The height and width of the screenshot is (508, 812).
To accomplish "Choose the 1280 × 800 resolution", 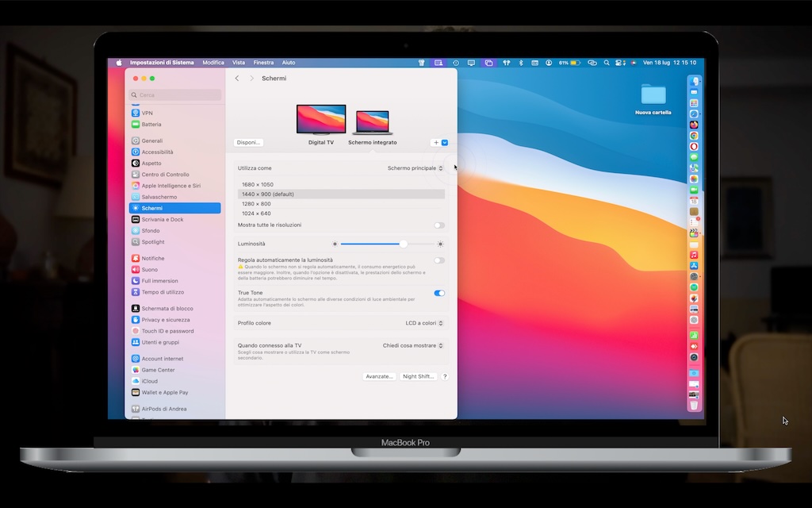I will pos(341,204).
